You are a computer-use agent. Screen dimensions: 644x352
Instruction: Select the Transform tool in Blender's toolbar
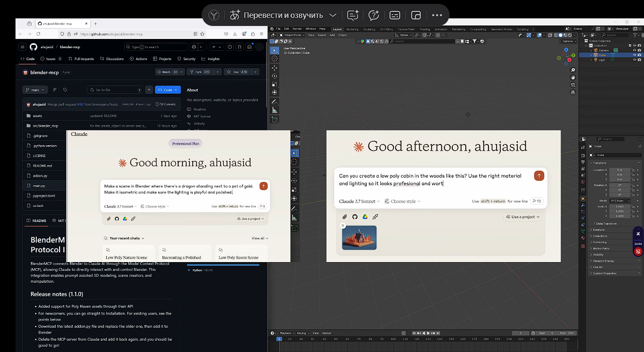275,93
